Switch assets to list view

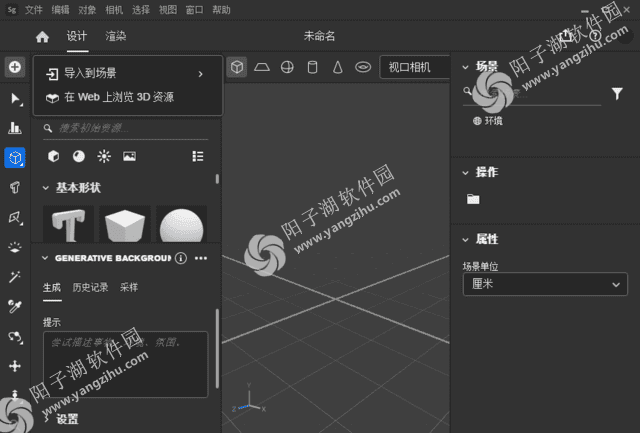[x=198, y=156]
